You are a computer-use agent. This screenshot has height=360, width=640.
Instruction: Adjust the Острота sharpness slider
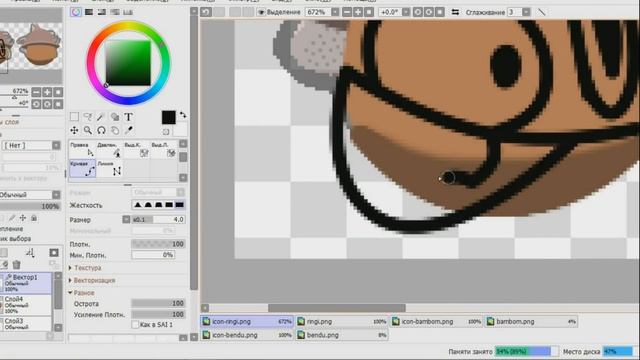[159, 304]
